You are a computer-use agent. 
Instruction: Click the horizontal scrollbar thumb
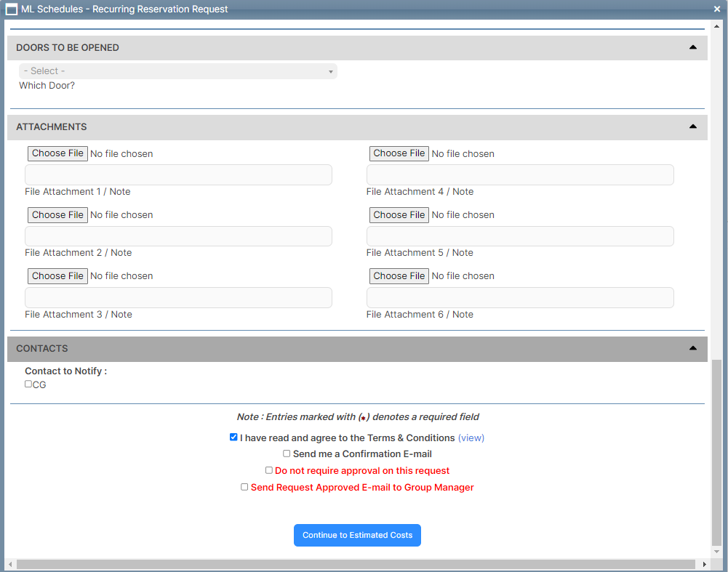(356, 564)
